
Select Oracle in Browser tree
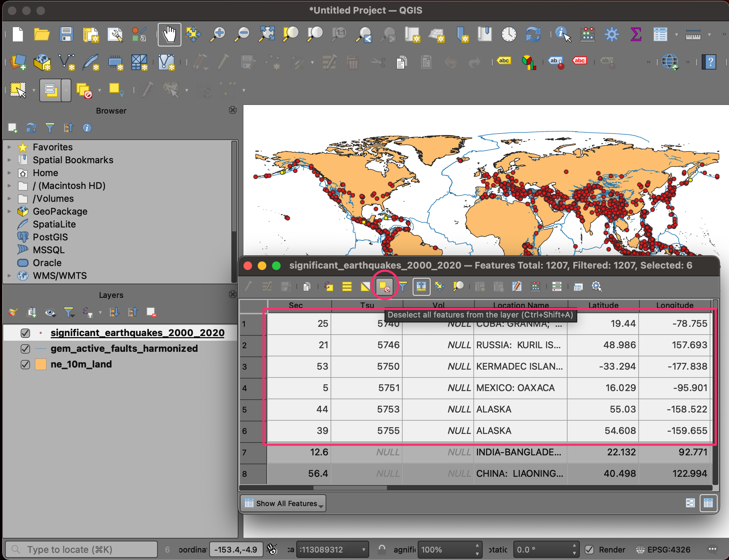[47, 262]
